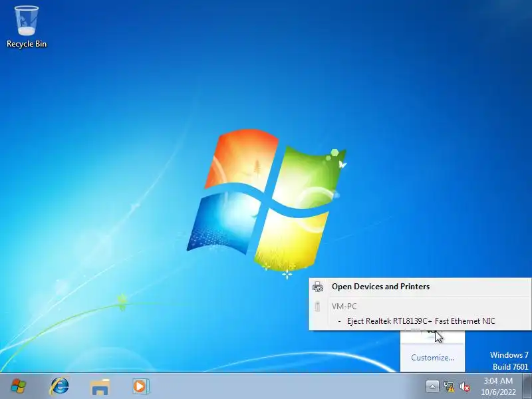Click the muted speaker volume icon

pyautogui.click(x=464, y=386)
